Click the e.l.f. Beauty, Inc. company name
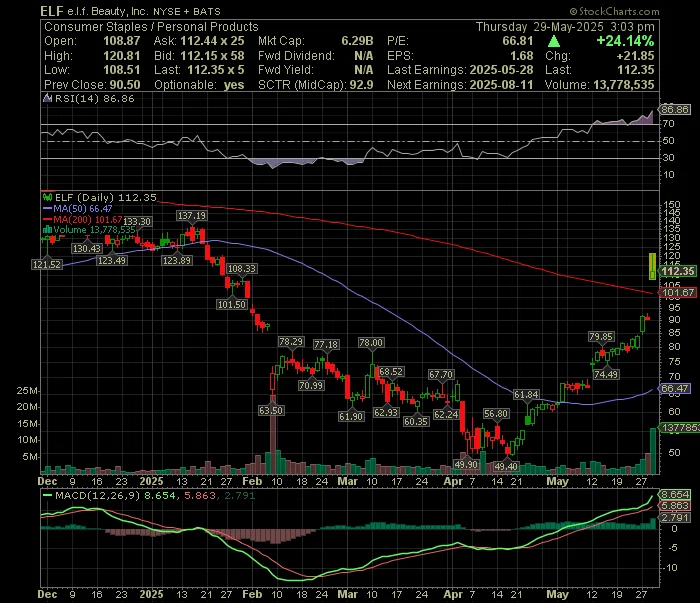This screenshot has height=603, width=700. [x=108, y=11]
